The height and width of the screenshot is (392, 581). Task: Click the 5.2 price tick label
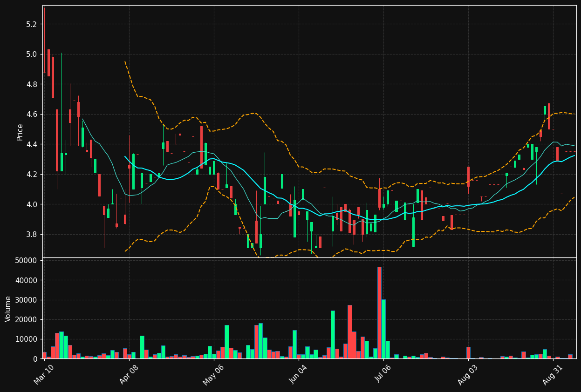(31, 24)
